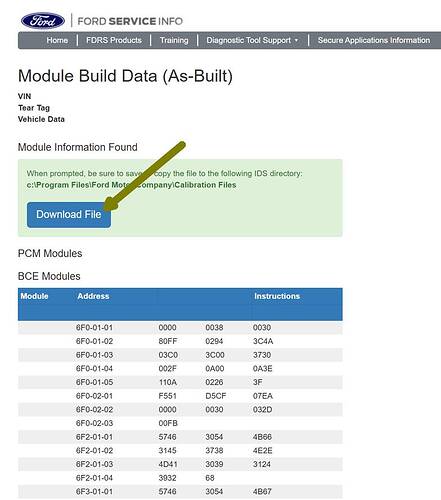
Task: Click address cell 6F0-01-01
Action: click(94, 327)
